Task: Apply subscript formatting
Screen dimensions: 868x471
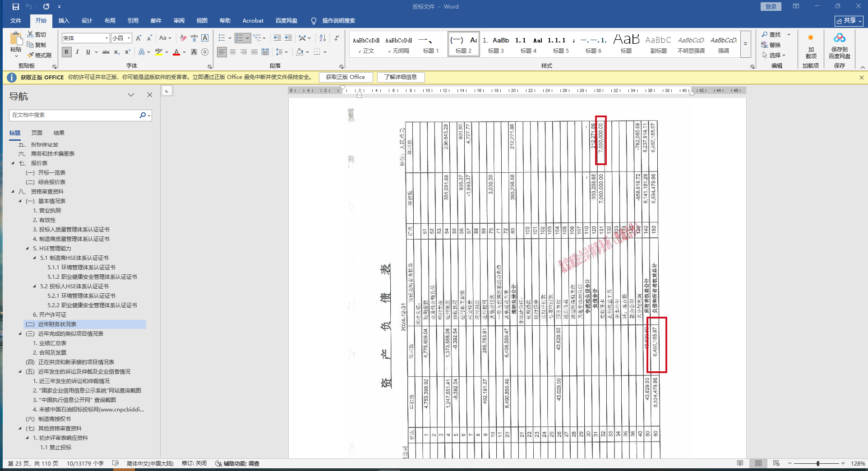Action: pos(117,52)
